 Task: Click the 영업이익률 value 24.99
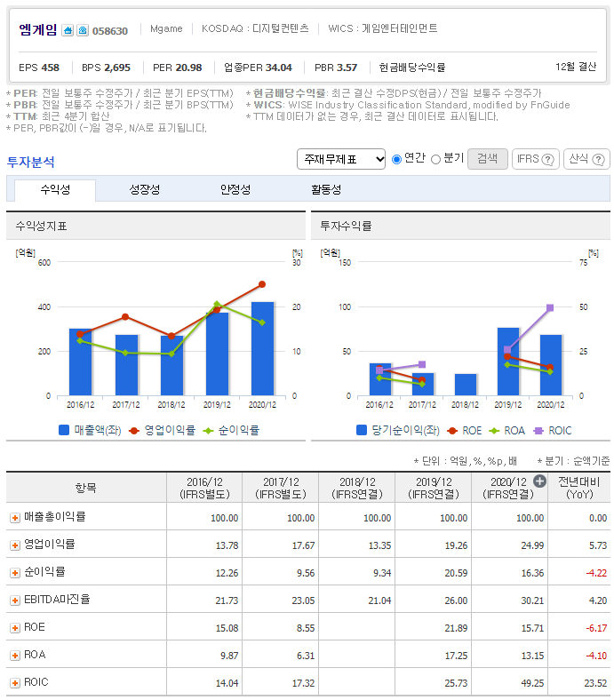(532, 545)
